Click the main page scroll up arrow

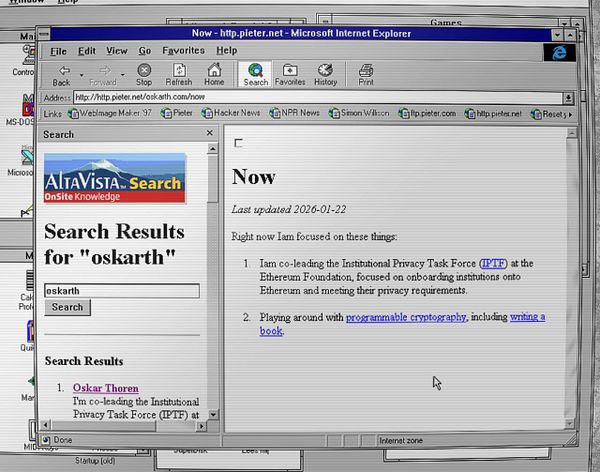[x=571, y=133]
